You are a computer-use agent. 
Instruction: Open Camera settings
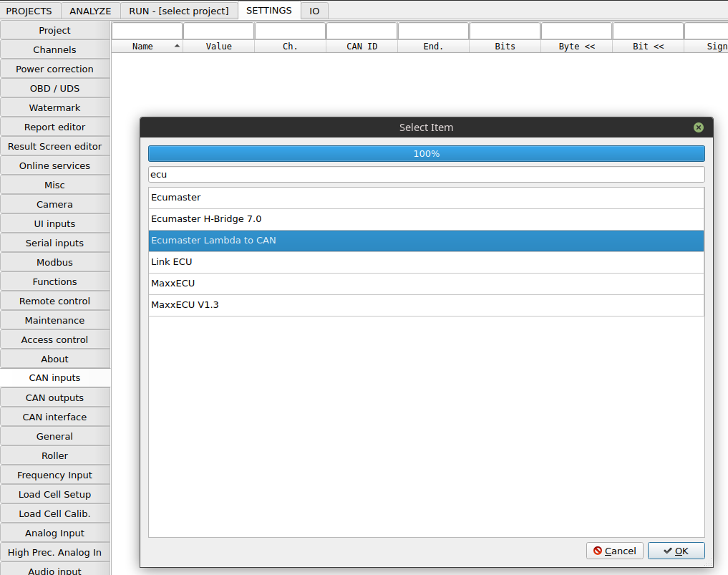click(55, 205)
